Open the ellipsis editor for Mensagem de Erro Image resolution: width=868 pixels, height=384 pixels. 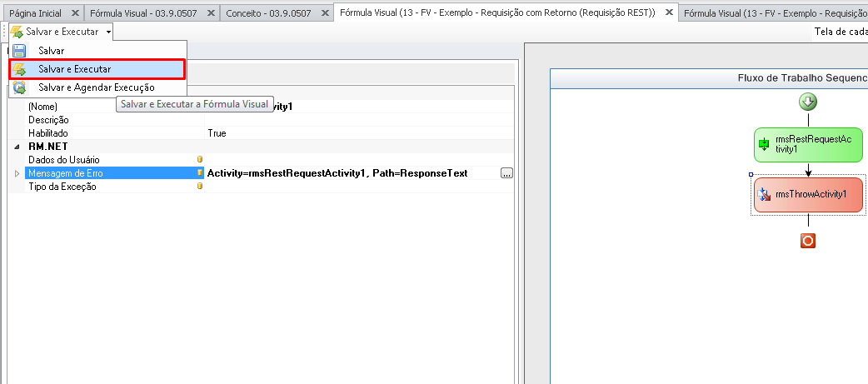[506, 173]
